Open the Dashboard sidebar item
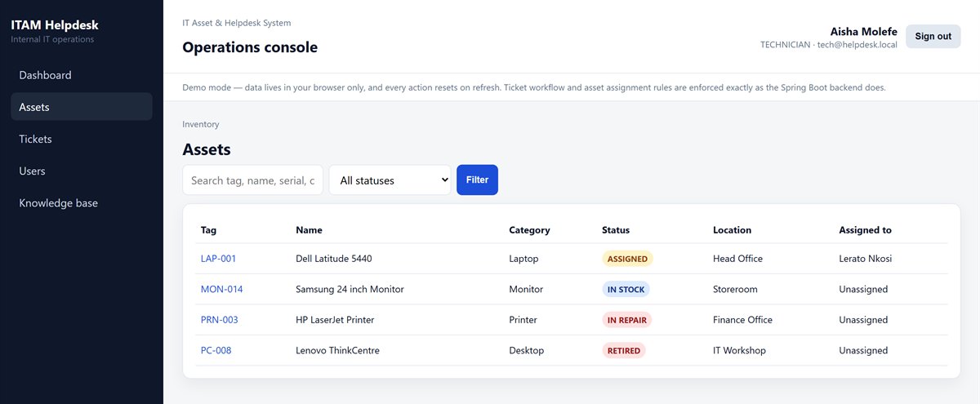The height and width of the screenshot is (404, 980). click(82, 75)
